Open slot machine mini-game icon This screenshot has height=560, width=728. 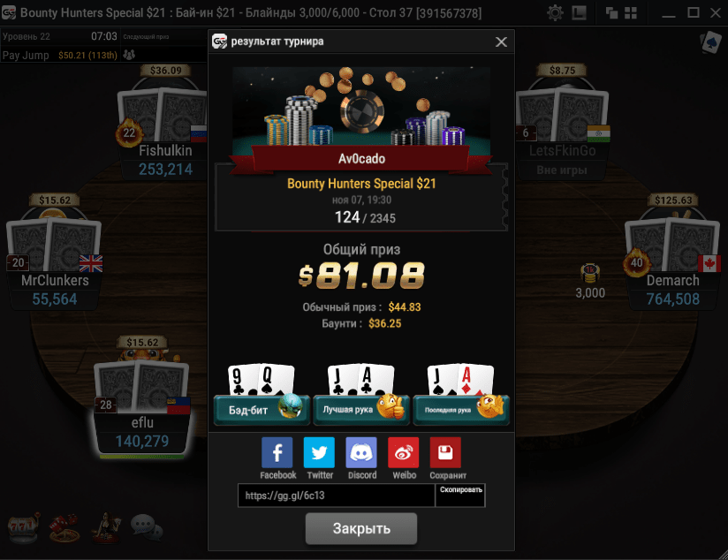pos(23,528)
